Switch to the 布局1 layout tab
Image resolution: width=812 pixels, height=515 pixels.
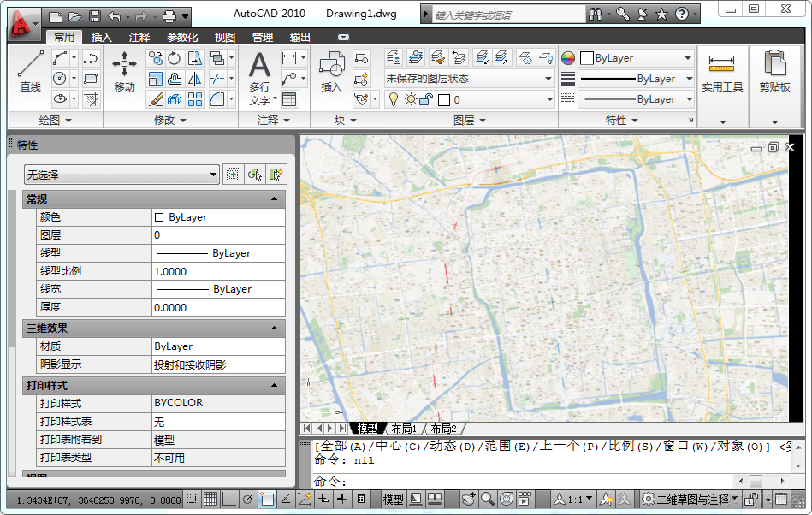tap(404, 428)
